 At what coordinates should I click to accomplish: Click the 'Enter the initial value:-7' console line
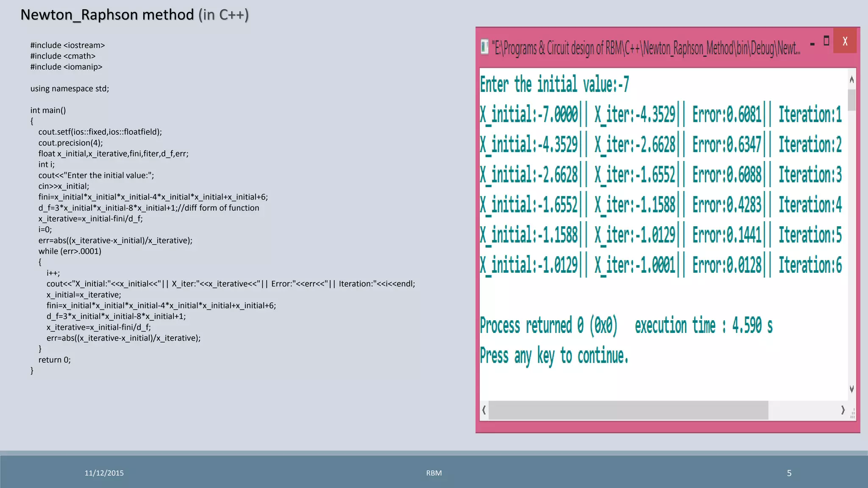point(554,84)
